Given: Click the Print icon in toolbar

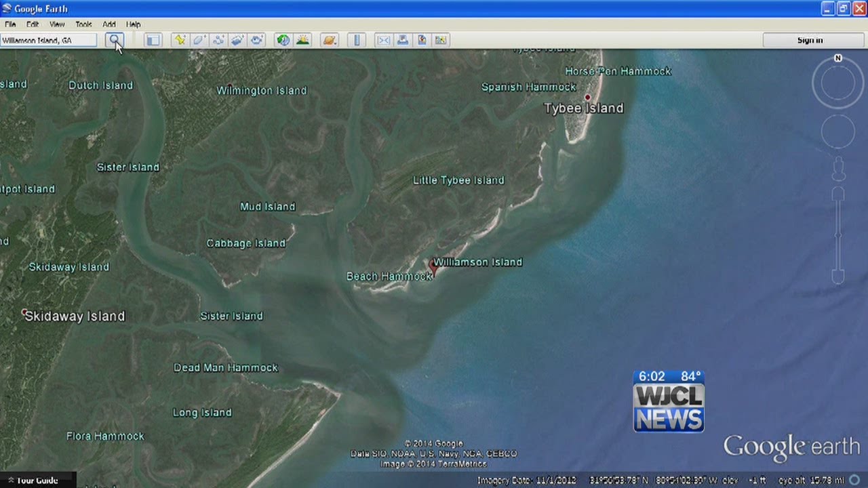Looking at the screenshot, I should [x=403, y=40].
